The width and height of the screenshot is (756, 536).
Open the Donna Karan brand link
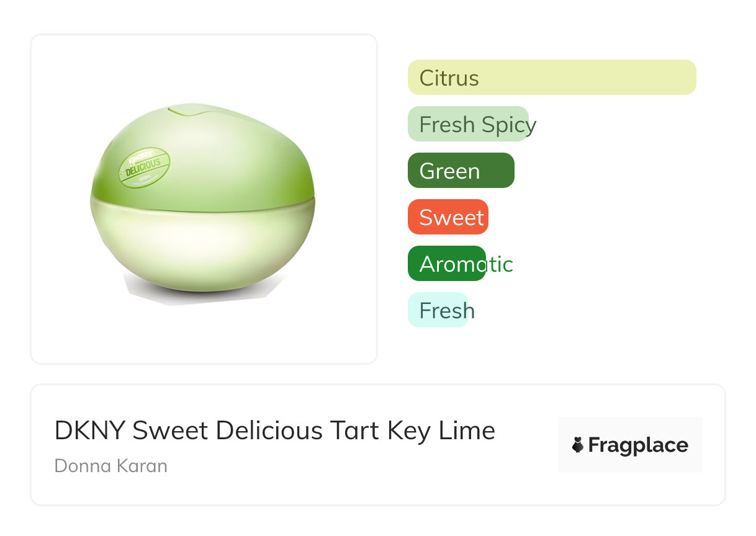111,466
